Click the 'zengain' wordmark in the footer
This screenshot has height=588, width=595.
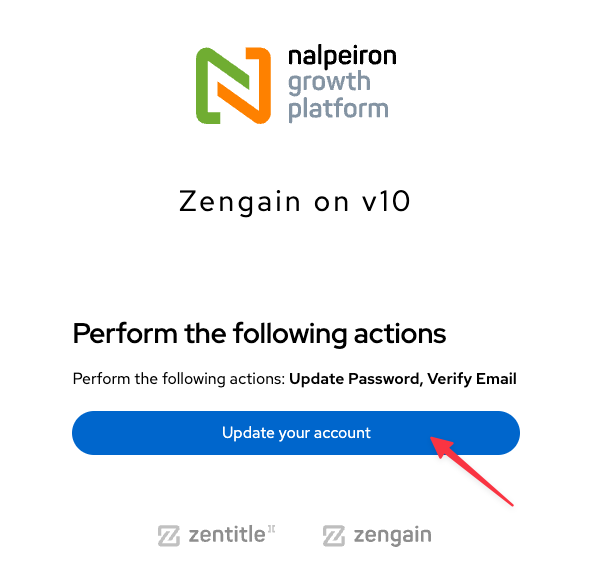(x=392, y=536)
